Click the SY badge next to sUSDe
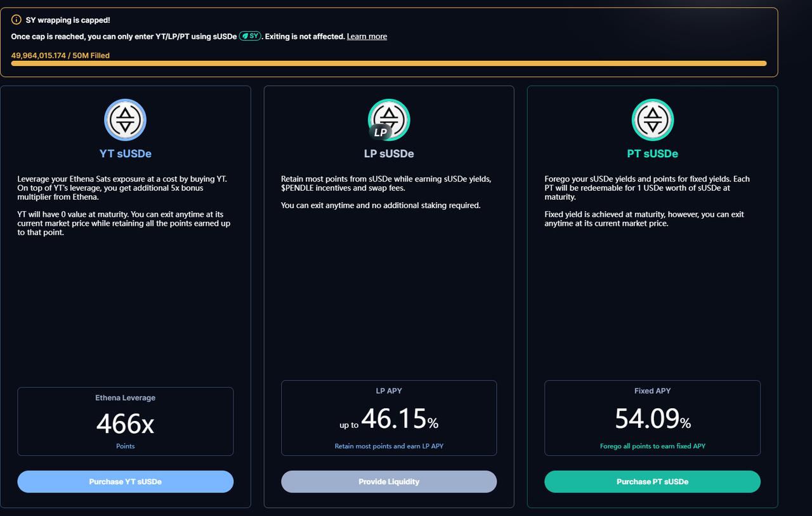Screen dimensions: 812x516 pyautogui.click(x=250, y=36)
